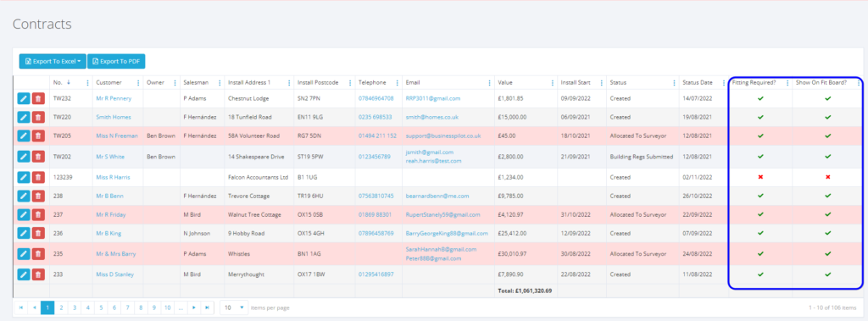This screenshot has height=321, width=868.
Task: Go to previous page arrow
Action: [34, 307]
